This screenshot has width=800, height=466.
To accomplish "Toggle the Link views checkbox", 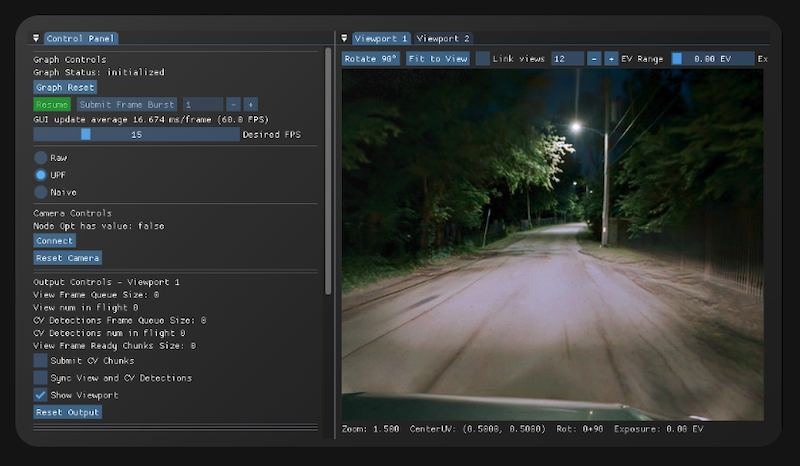I will click(483, 59).
